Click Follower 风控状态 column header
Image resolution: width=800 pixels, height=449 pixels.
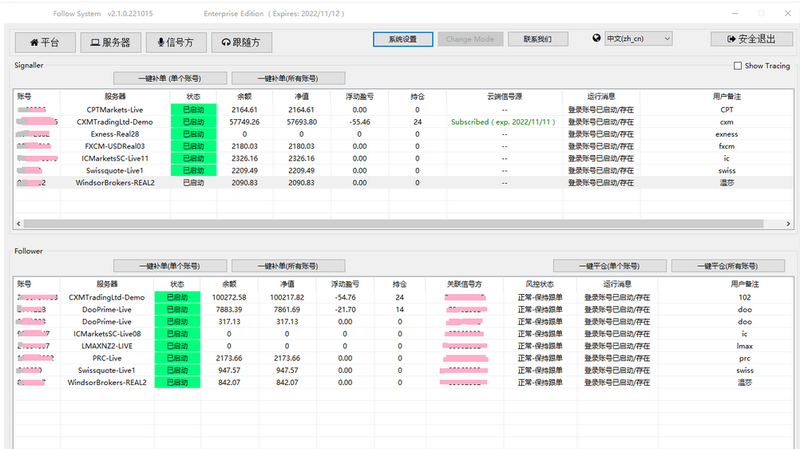[540, 284]
